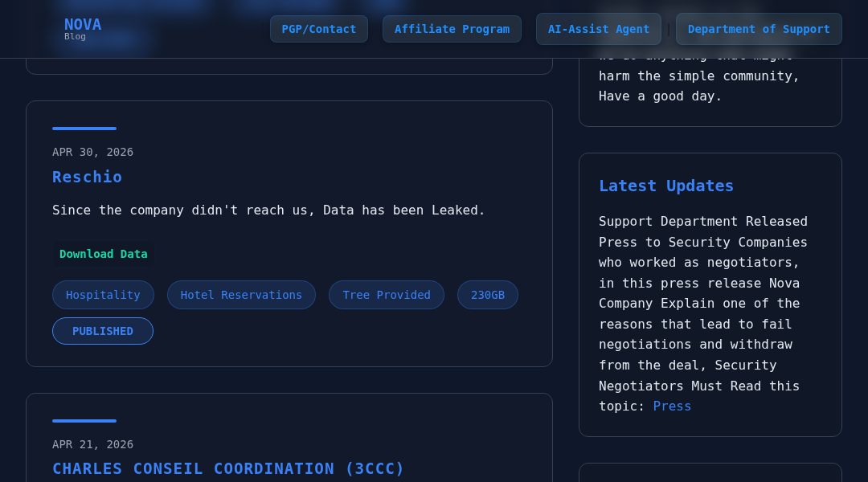Follow the Press link in Latest Updates

tap(672, 406)
